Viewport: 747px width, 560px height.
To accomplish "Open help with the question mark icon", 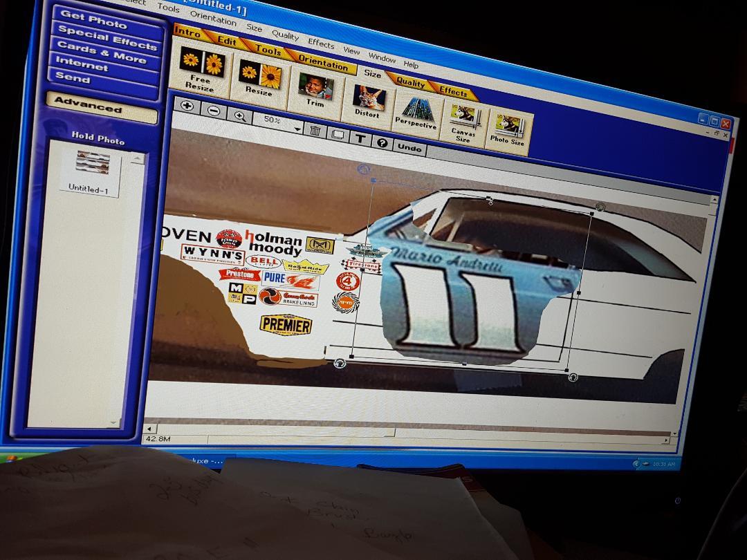I will pos(382,143).
